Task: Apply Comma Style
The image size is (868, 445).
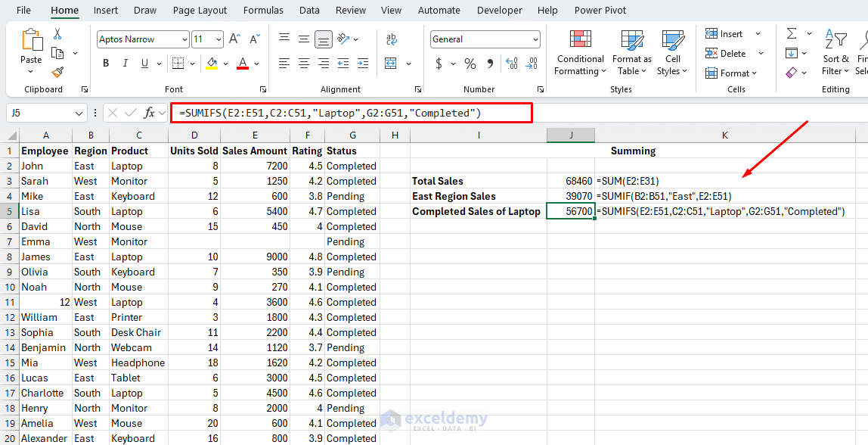Action: tap(490, 64)
